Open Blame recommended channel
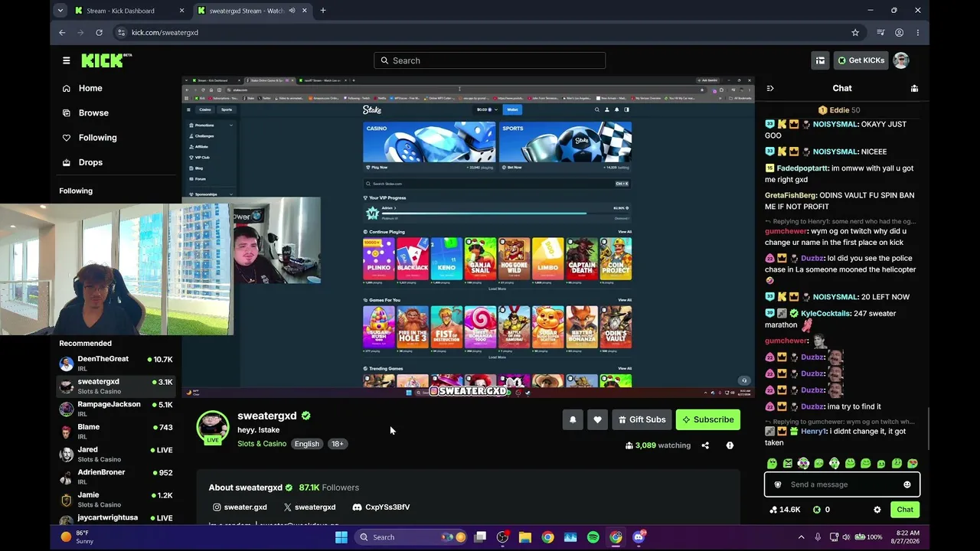 116,432
